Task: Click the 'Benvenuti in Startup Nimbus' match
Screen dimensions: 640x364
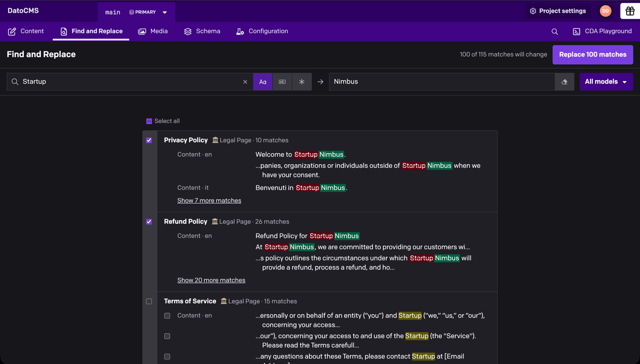Action: click(x=301, y=188)
